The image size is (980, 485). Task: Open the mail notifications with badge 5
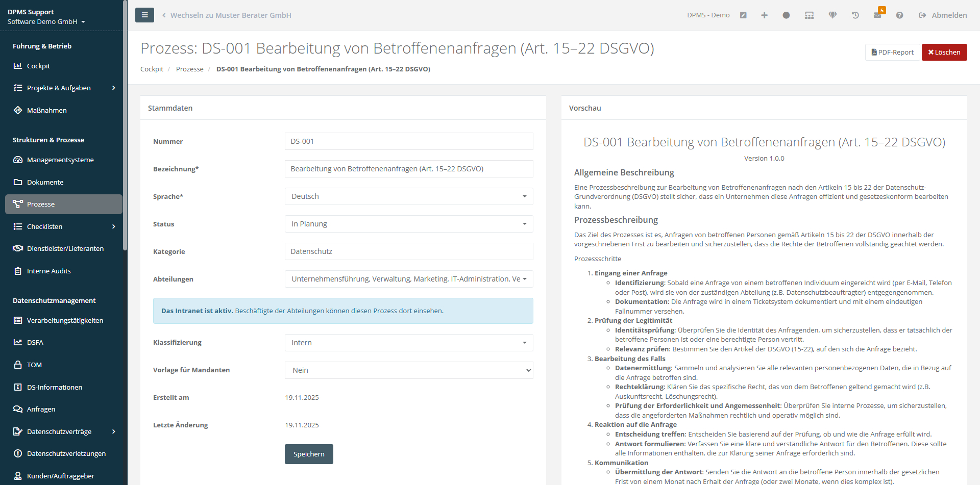point(877,15)
